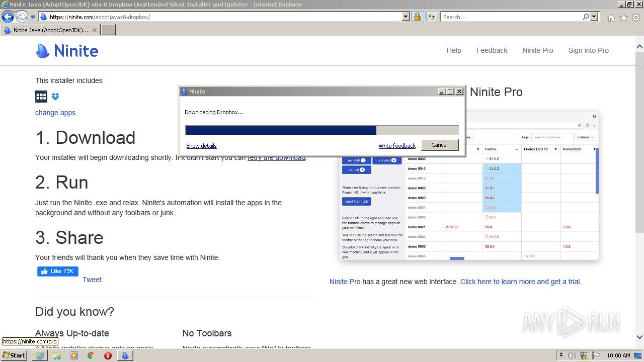This screenshot has height=362, width=644.
Task: Click the Dropbox download progress bar
Action: [x=322, y=131]
